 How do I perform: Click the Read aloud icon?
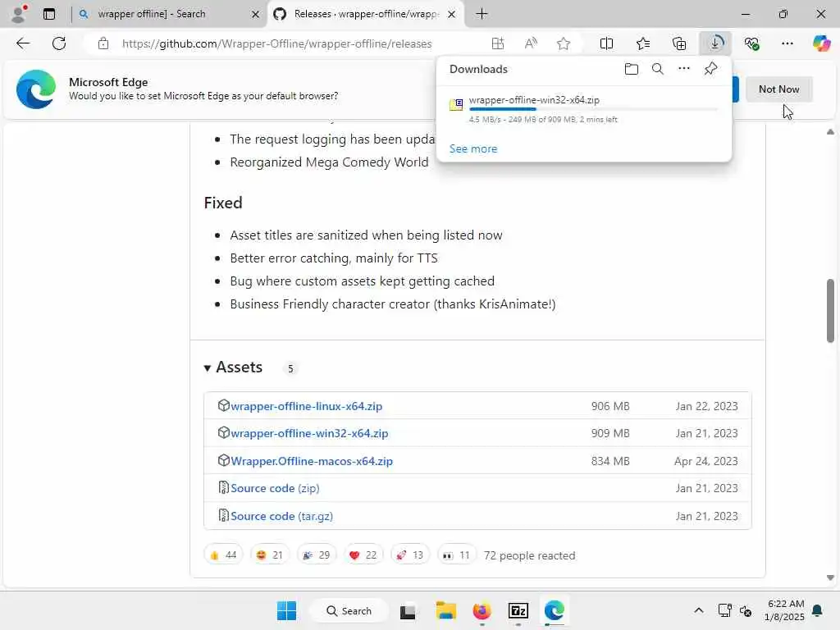tap(531, 43)
